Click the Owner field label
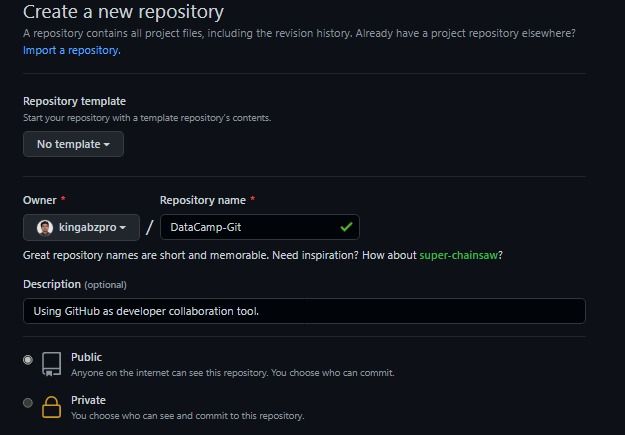625x435 pixels. pyautogui.click(x=40, y=200)
